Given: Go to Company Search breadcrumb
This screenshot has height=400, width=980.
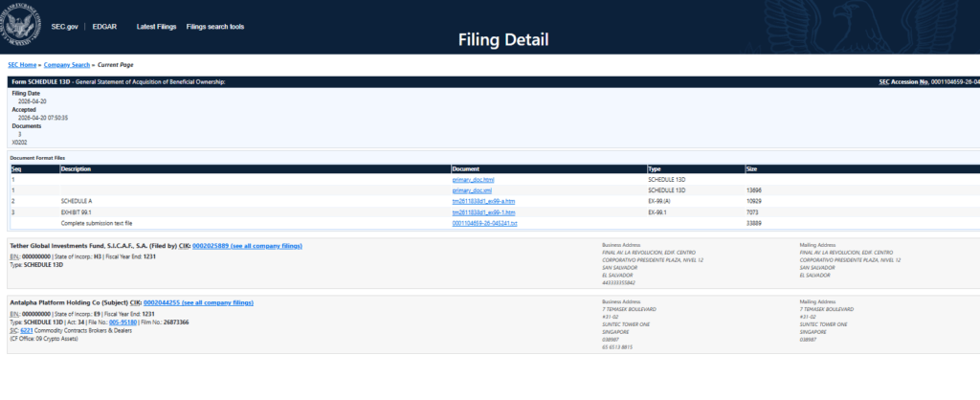Looking at the screenshot, I should [x=67, y=64].
